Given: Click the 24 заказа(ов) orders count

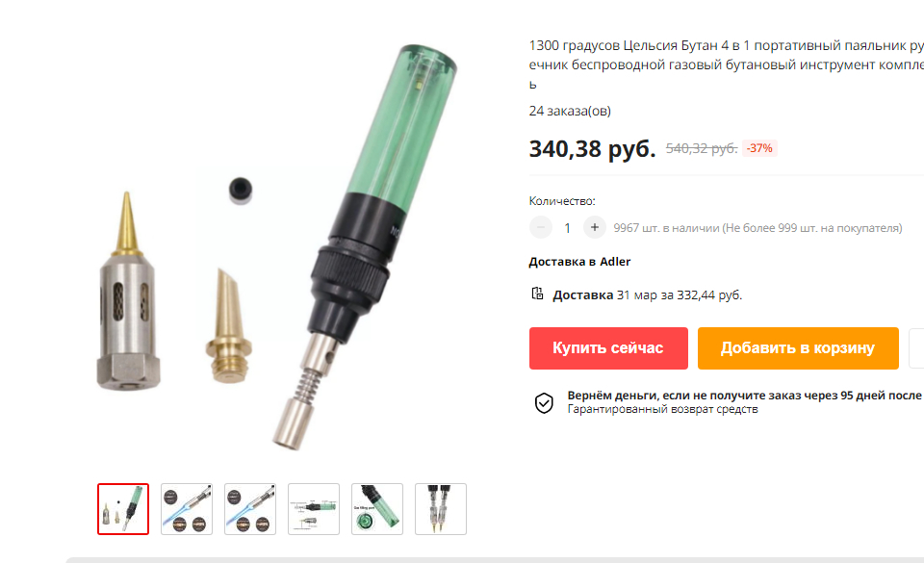Looking at the screenshot, I should 570,111.
